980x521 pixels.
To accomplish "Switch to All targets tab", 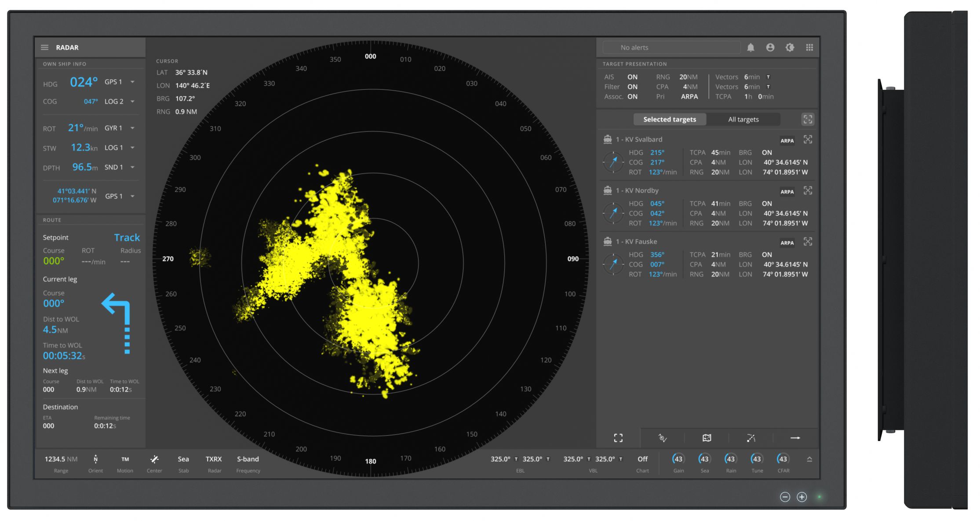I will click(743, 120).
